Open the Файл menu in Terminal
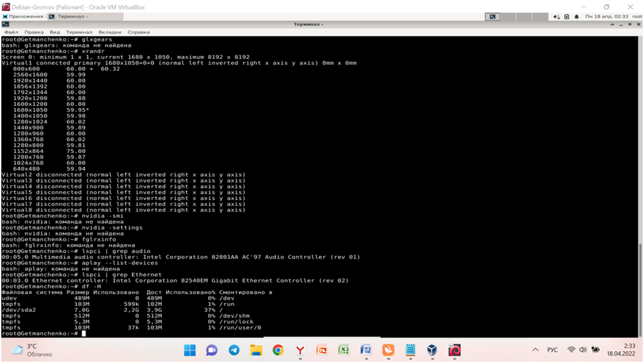 (11, 32)
